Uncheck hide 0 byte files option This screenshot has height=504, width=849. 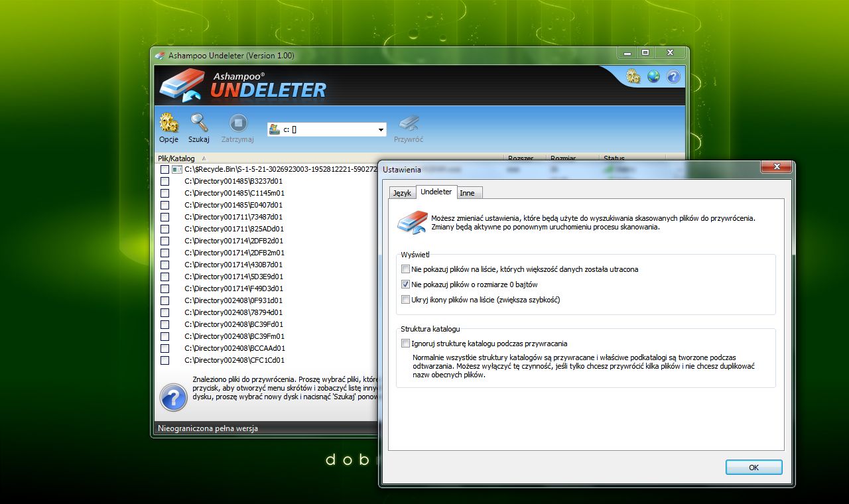pos(406,284)
